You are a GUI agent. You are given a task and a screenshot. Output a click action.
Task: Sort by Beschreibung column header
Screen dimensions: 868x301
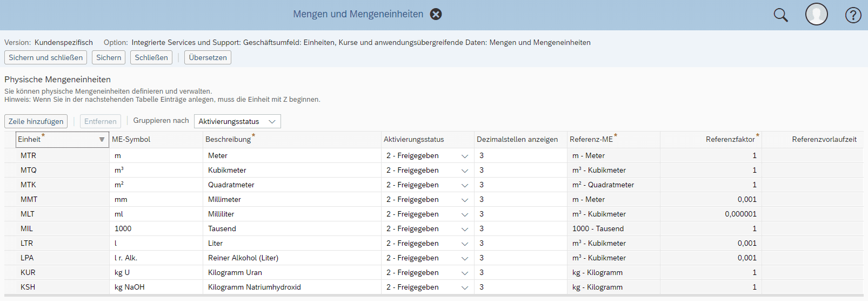point(228,139)
